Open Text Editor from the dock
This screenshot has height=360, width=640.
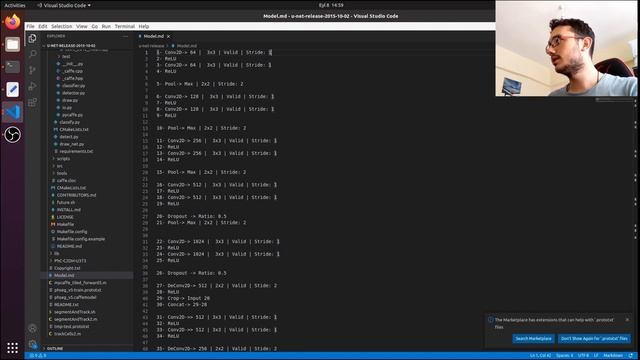click(x=12, y=89)
